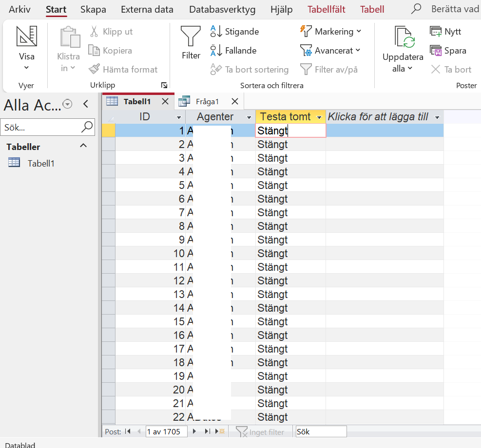481x448 pixels.
Task: Open Agenter column filter dropdown
Action: click(x=249, y=117)
